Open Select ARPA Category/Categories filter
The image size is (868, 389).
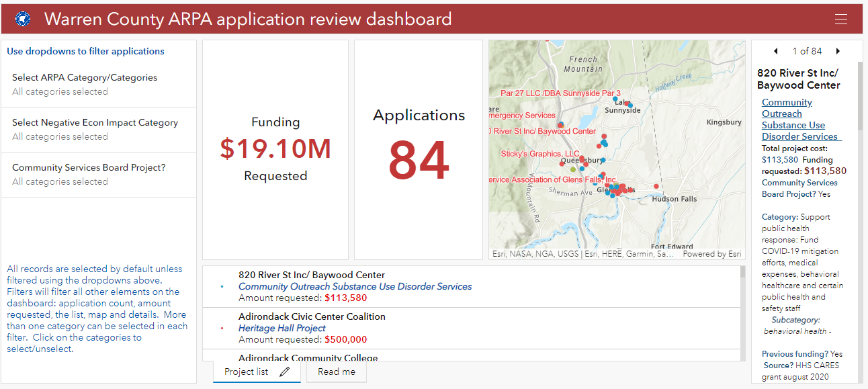click(x=99, y=85)
